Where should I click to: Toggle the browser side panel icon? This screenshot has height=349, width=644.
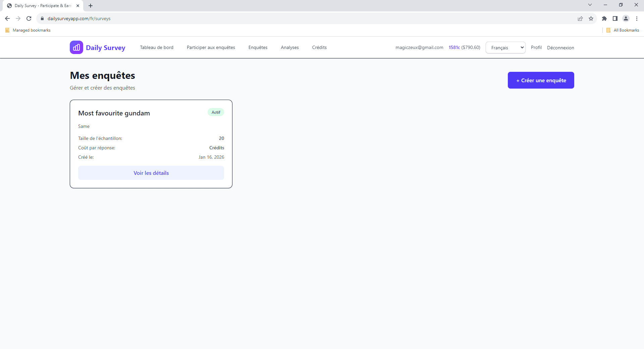pos(615,18)
